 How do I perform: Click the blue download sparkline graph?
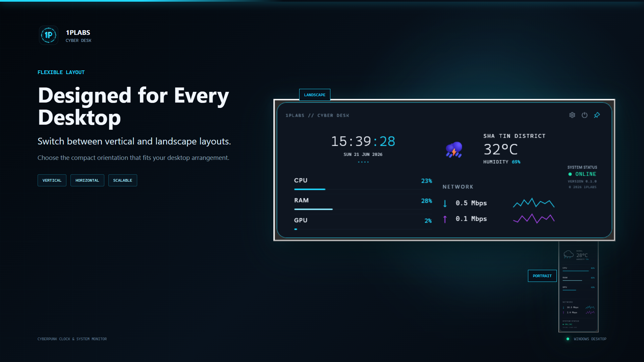pos(534,203)
